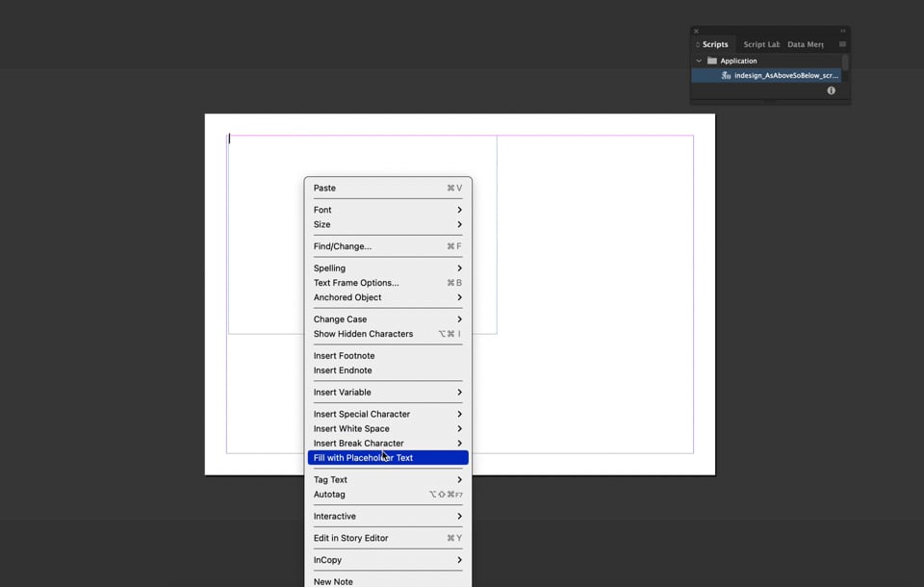This screenshot has width=924, height=587.
Task: Open Insert White Space submenu
Action: pos(388,429)
